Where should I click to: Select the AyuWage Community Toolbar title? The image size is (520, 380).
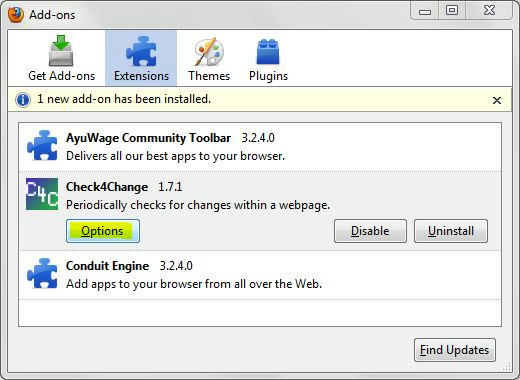(x=148, y=138)
